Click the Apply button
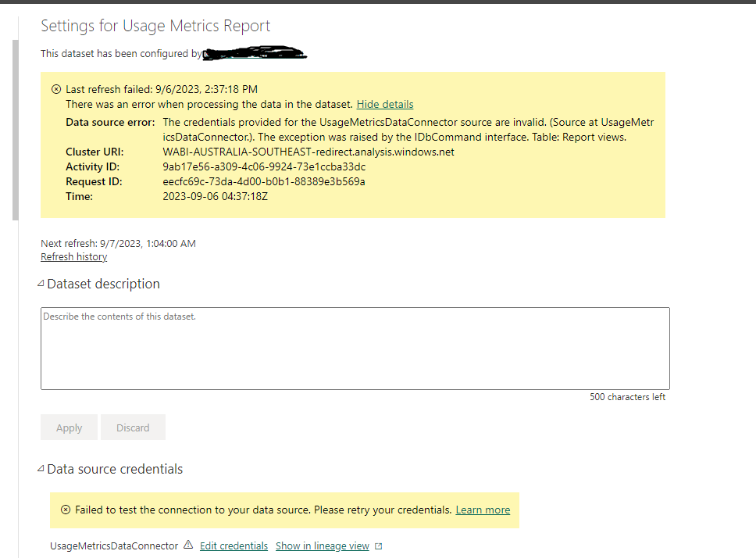 (x=69, y=427)
